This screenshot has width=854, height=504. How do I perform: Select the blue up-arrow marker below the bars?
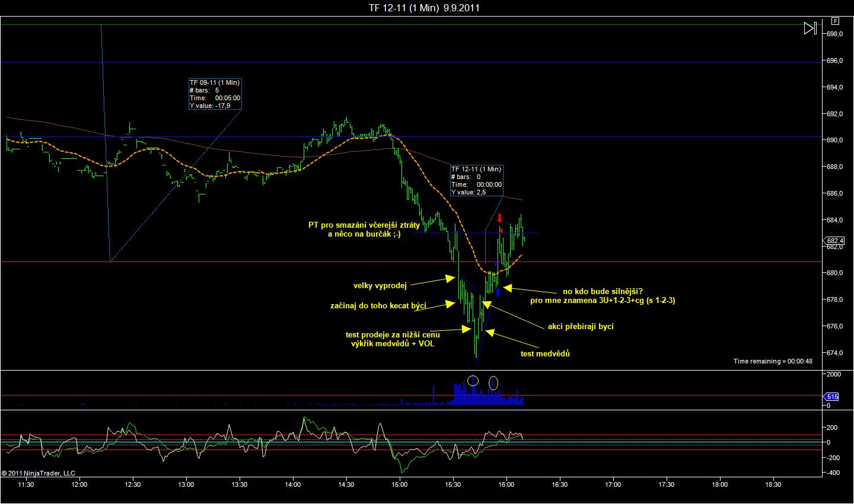point(498,291)
